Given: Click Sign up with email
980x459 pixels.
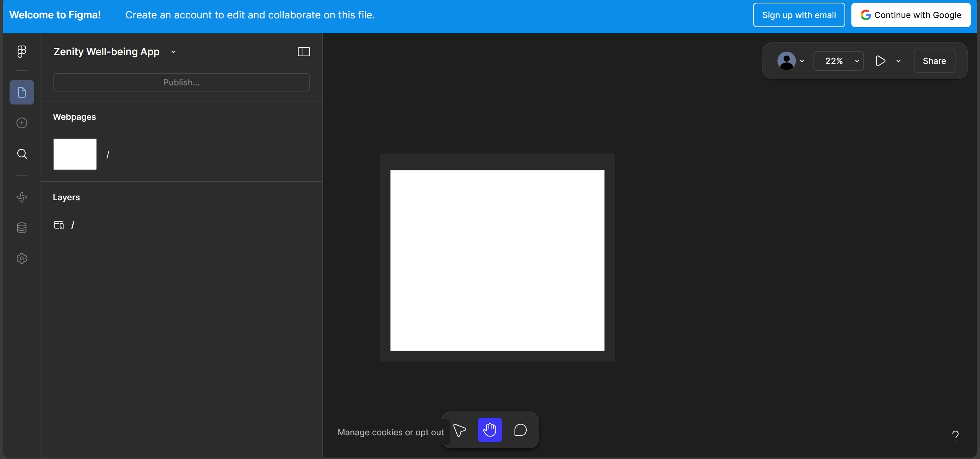Looking at the screenshot, I should point(799,15).
